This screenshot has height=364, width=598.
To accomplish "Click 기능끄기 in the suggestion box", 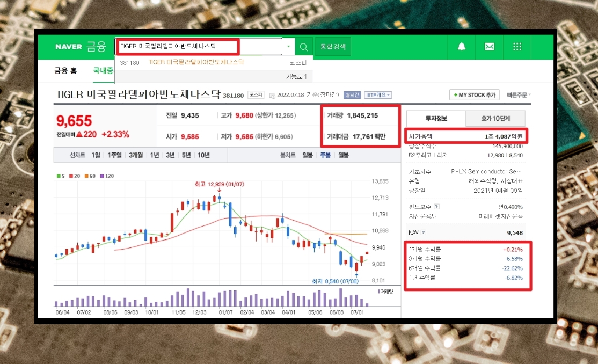I will point(296,77).
